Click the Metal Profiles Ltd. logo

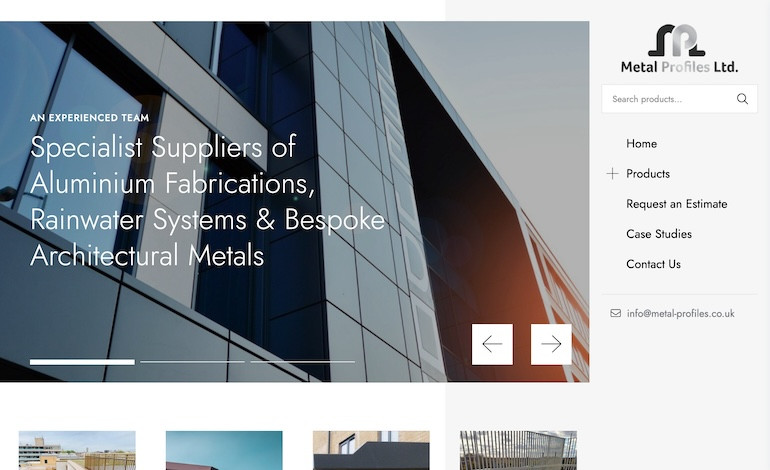[x=679, y=49]
